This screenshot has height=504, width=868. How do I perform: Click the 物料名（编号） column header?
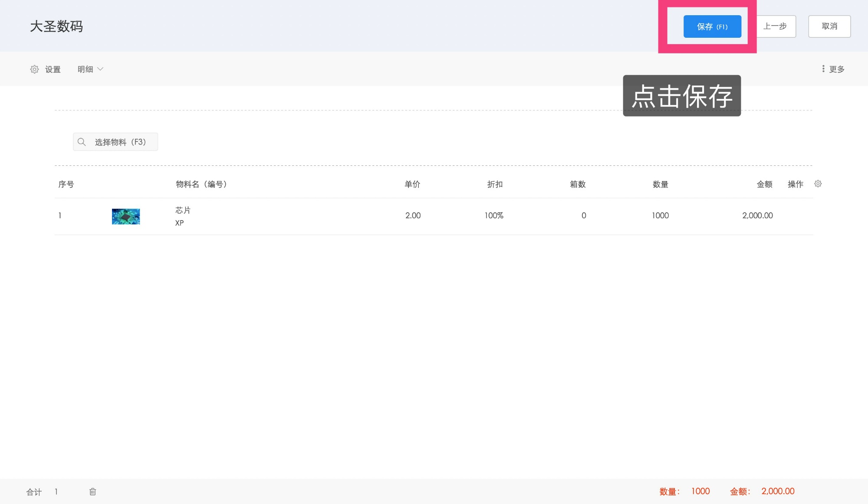201,184
